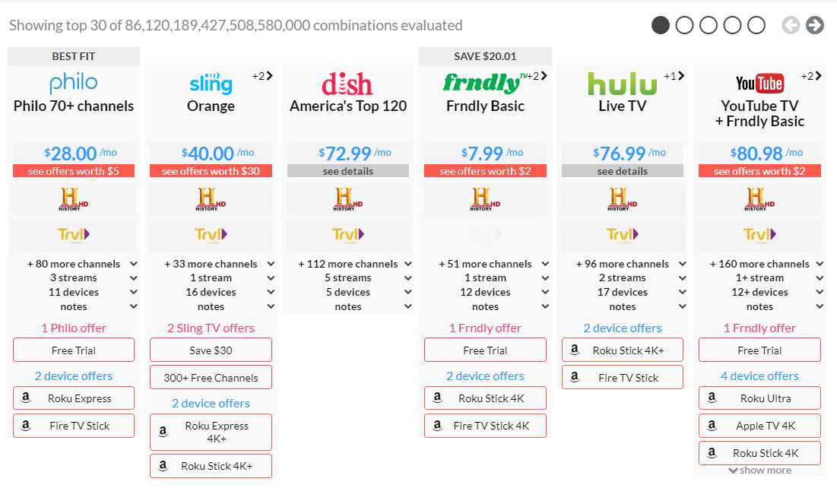Click the hulu logo for Live TV

(x=622, y=84)
